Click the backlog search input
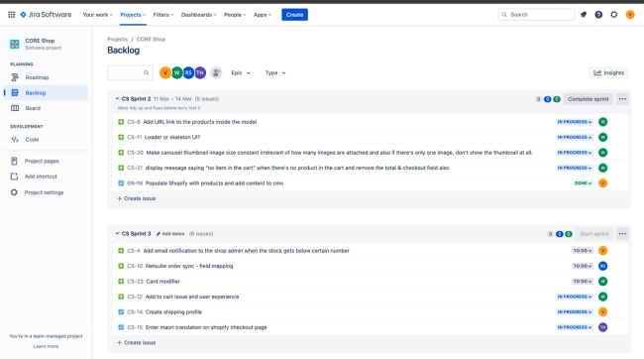The width and height of the screenshot is (644, 359). 130,72
